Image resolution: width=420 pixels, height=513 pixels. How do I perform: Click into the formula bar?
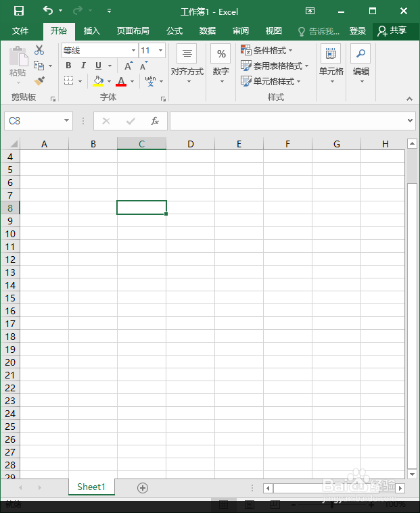coord(288,121)
